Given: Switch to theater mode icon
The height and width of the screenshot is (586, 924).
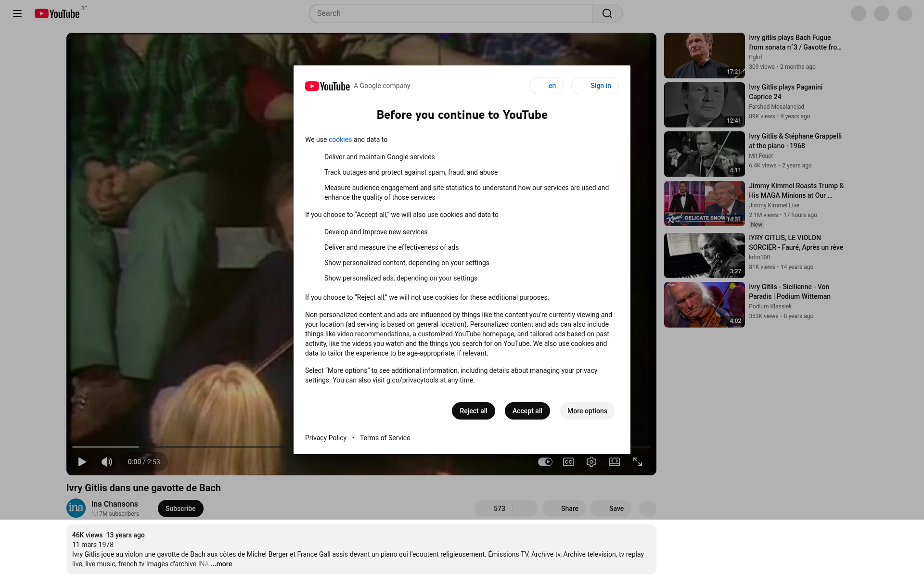Looking at the screenshot, I should [x=615, y=462].
